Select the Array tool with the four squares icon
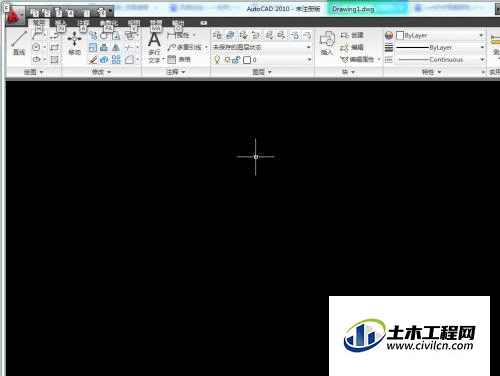 (116, 60)
